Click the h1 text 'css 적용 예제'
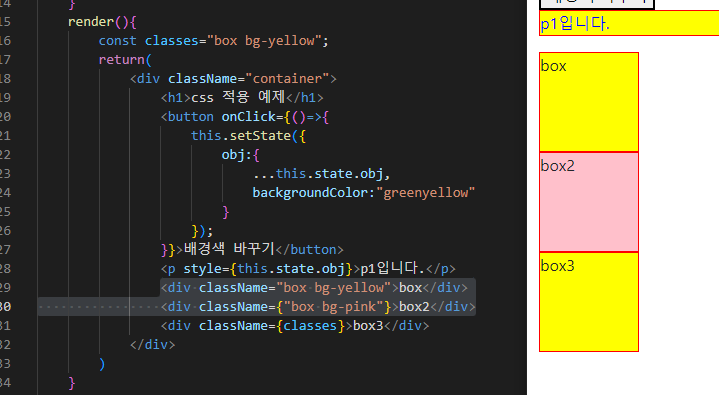The image size is (719, 395). tap(238, 97)
